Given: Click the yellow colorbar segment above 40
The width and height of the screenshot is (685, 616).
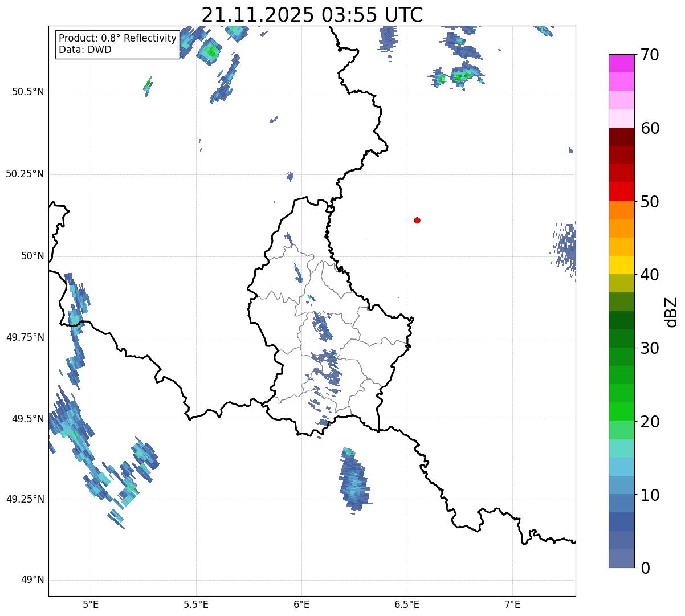Looking at the screenshot, I should [x=622, y=265].
